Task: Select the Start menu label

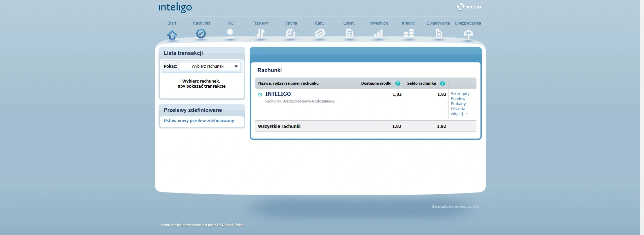Action: click(x=172, y=23)
